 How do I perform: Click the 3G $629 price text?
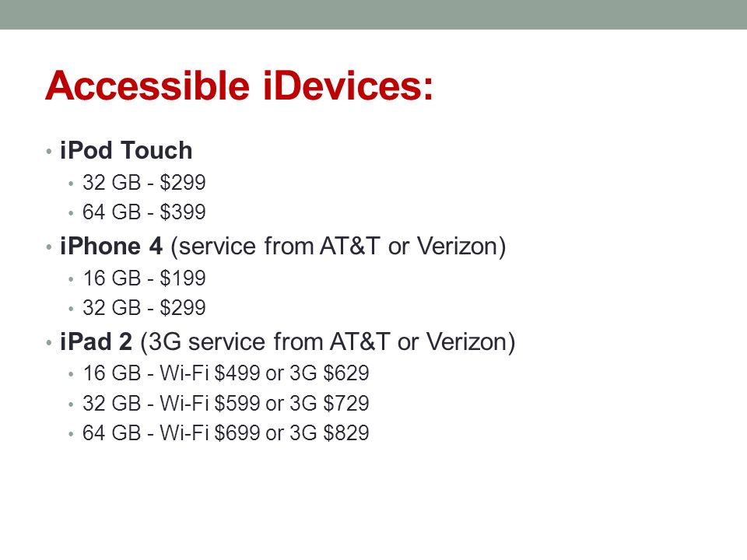329,373
